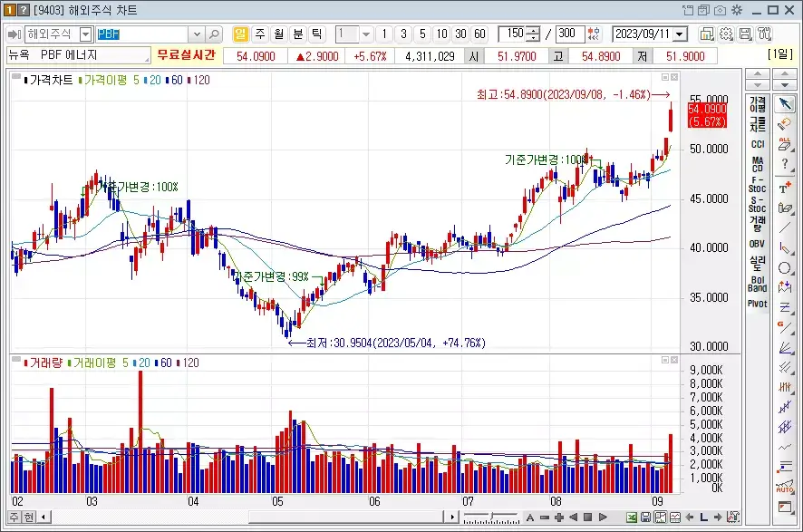
Task: Click the A auto-scale icon
Action: coord(530,517)
